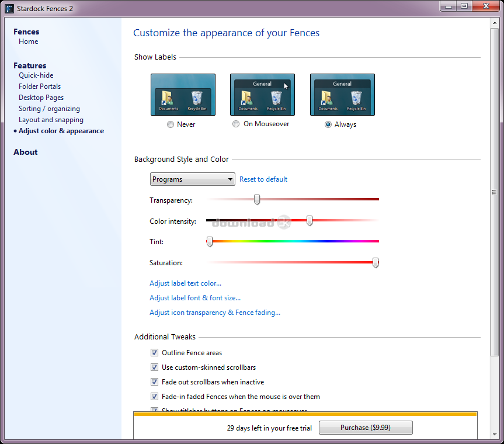Image resolution: width=504 pixels, height=444 pixels.
Task: Close the Stardock Fences 2 window
Action: click(486, 6)
